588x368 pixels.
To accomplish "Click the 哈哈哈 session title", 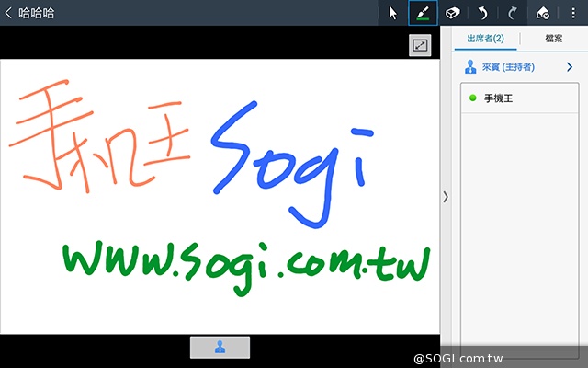I will [x=35, y=13].
